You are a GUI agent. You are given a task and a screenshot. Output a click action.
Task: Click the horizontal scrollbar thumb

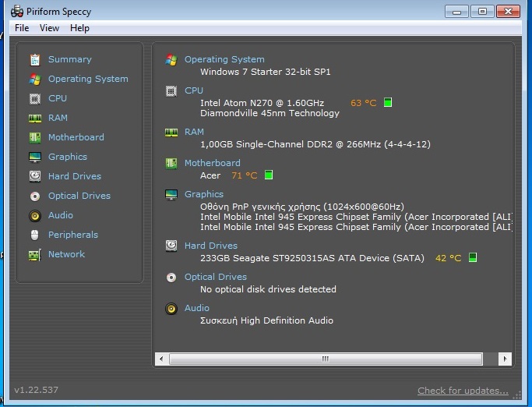click(326, 359)
